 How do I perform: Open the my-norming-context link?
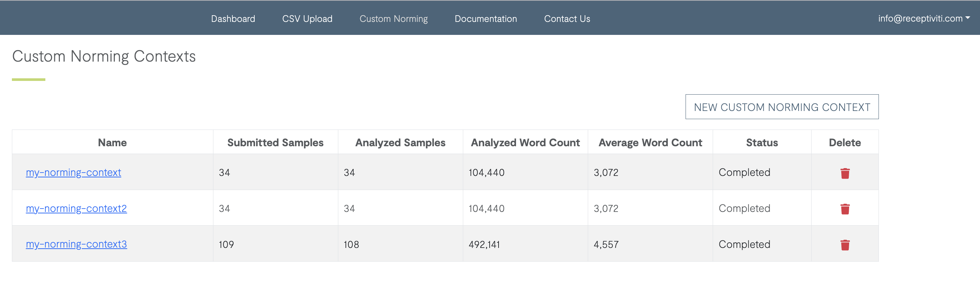[73, 173]
